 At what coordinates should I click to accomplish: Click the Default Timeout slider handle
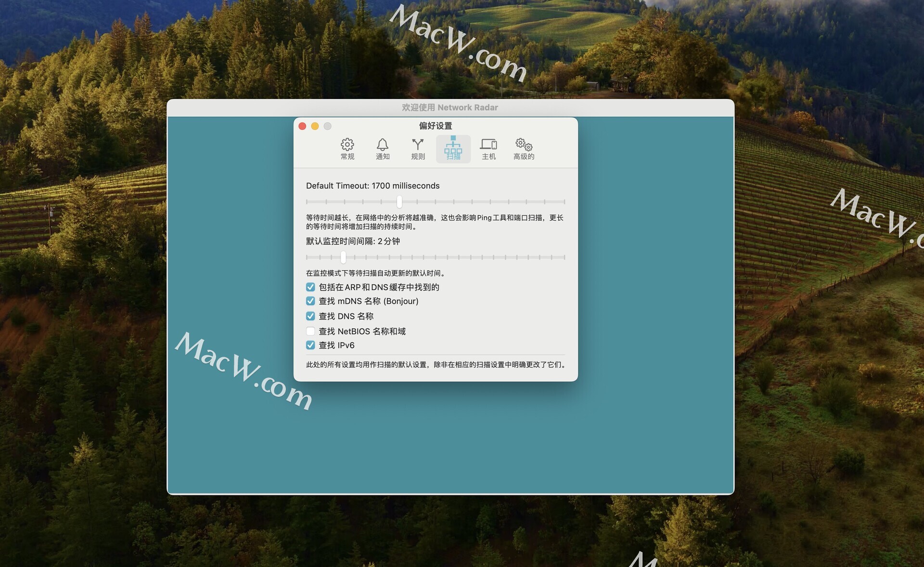pyautogui.click(x=399, y=202)
